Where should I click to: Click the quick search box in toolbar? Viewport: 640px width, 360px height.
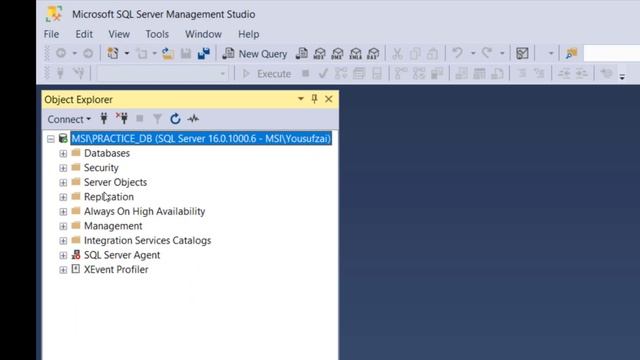click(611, 53)
